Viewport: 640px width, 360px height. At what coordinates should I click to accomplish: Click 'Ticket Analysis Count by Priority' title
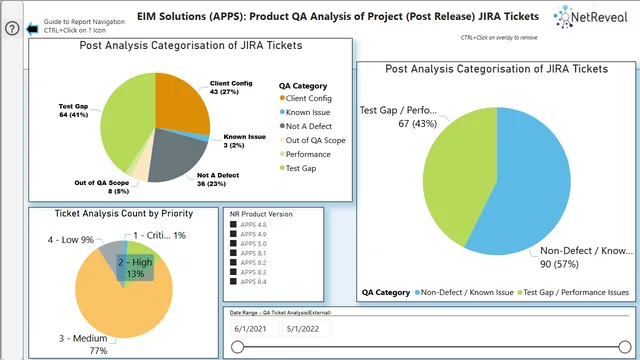pyautogui.click(x=124, y=213)
